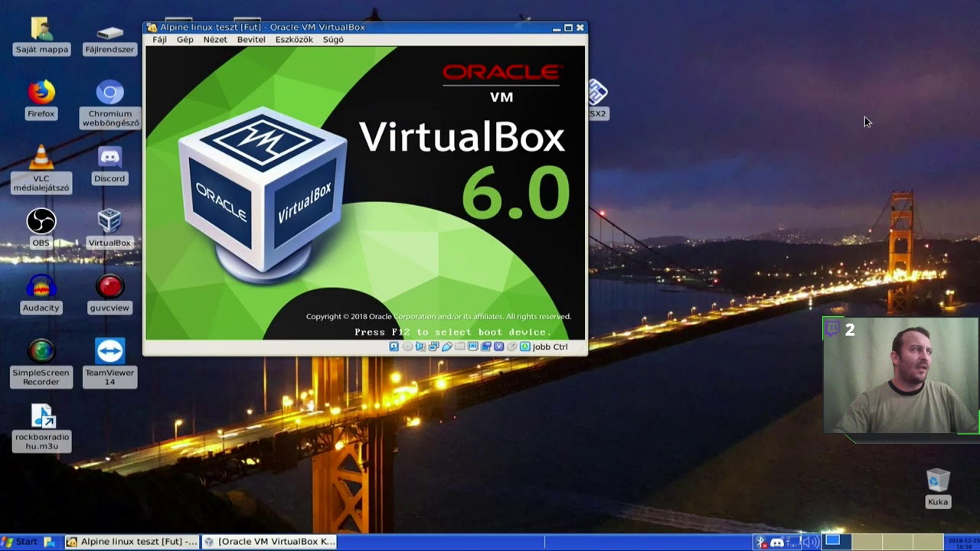The image size is (980, 551).
Task: Switch to the second workspace in the pager
Action: [867, 542]
